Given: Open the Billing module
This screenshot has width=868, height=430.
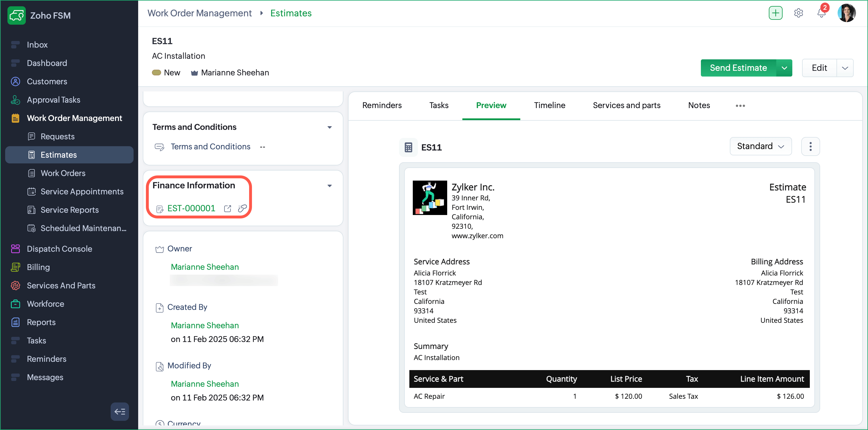Looking at the screenshot, I should [x=38, y=267].
